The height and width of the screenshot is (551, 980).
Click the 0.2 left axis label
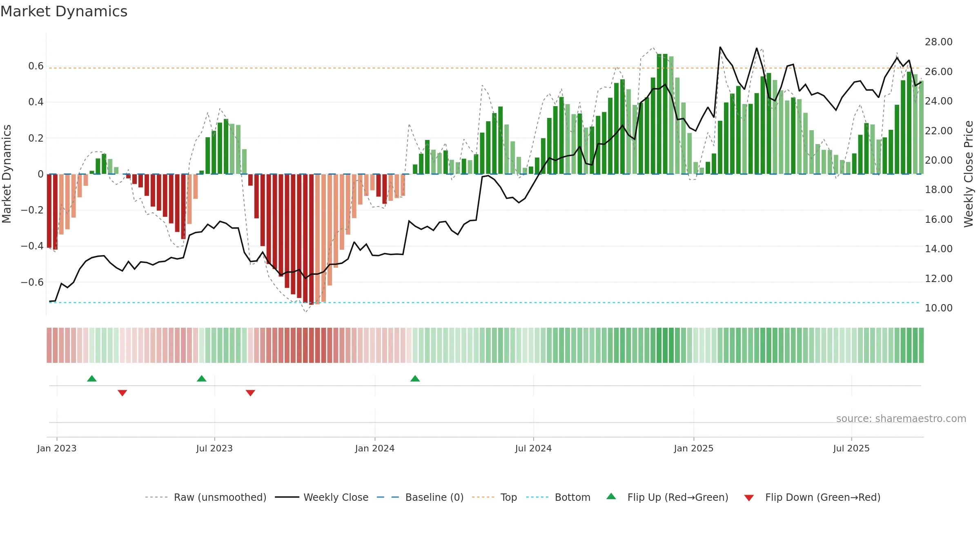[x=36, y=138]
